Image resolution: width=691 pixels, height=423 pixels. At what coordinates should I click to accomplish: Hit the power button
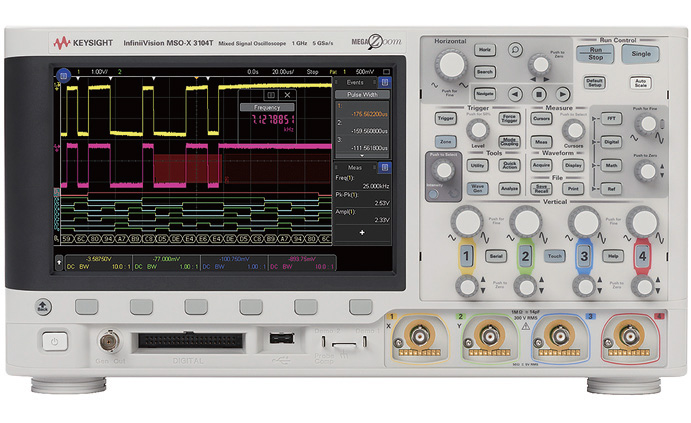(55, 341)
